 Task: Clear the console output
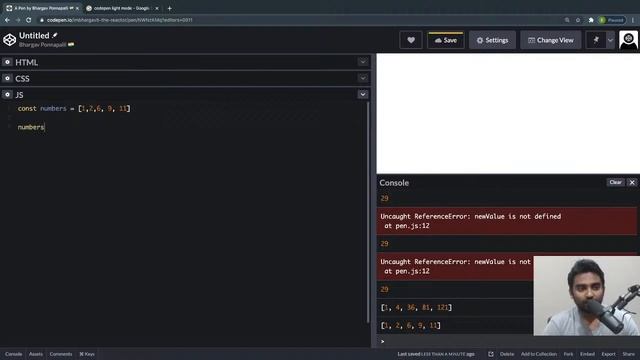pos(616,182)
